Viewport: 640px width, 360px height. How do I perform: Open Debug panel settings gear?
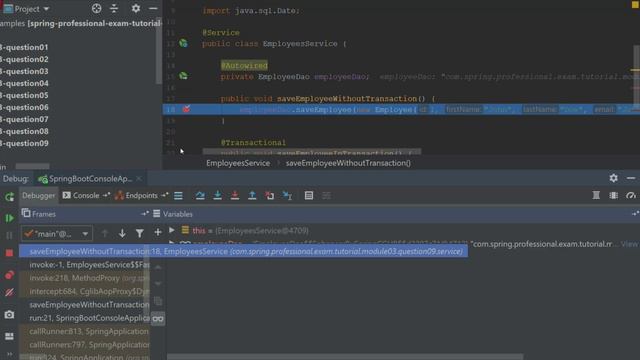[x=613, y=178]
